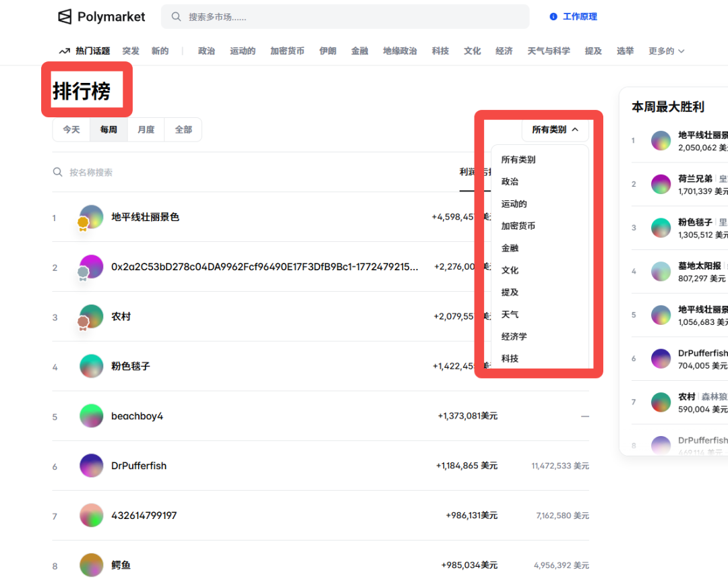This screenshot has height=581, width=728.
Task: Choose 经济学 in the category dropdown list
Action: tap(514, 336)
